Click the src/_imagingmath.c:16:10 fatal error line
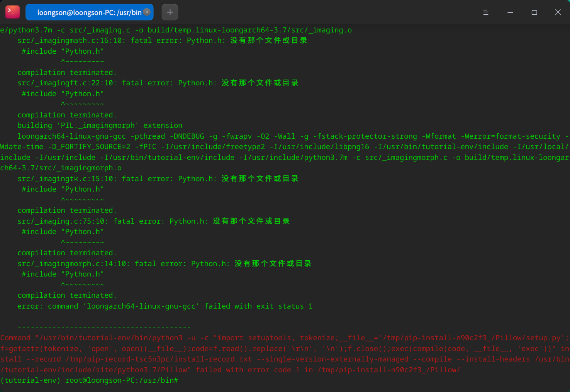 coord(162,41)
